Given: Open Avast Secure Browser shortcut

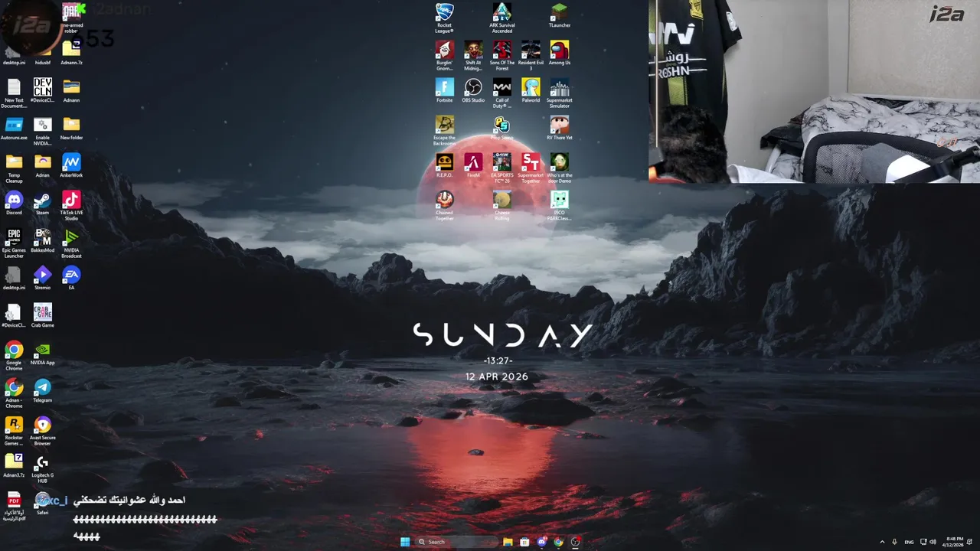Looking at the screenshot, I should tap(42, 430).
